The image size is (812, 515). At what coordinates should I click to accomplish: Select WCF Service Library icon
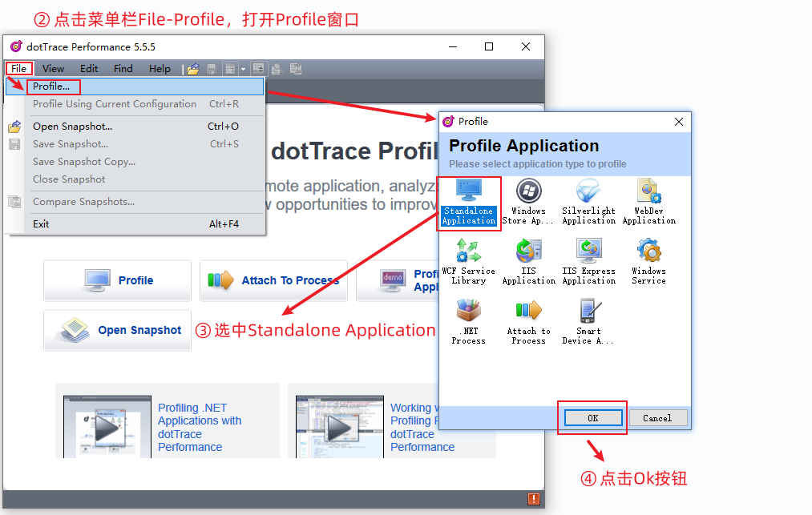pyautogui.click(x=469, y=262)
